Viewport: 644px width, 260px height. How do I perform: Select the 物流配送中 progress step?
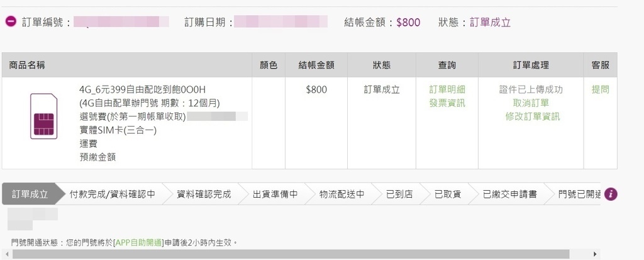pos(341,194)
